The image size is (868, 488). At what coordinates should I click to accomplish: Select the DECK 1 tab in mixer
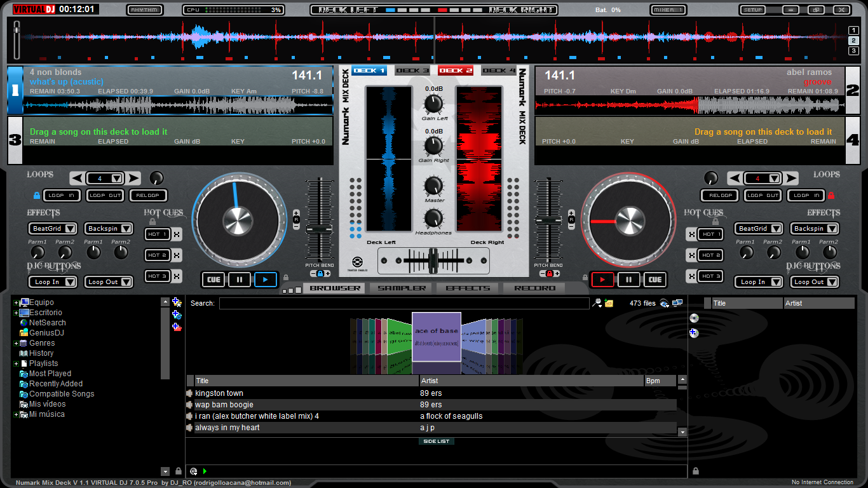[369, 71]
